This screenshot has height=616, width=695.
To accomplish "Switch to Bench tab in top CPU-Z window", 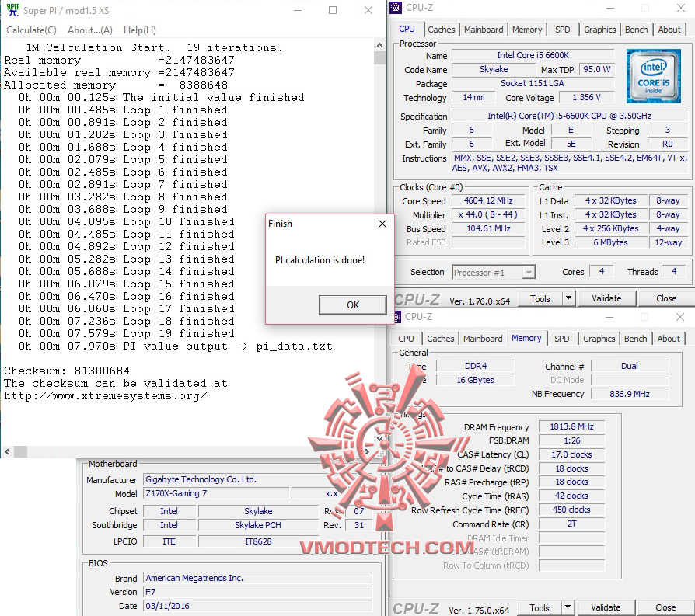I will point(636,30).
